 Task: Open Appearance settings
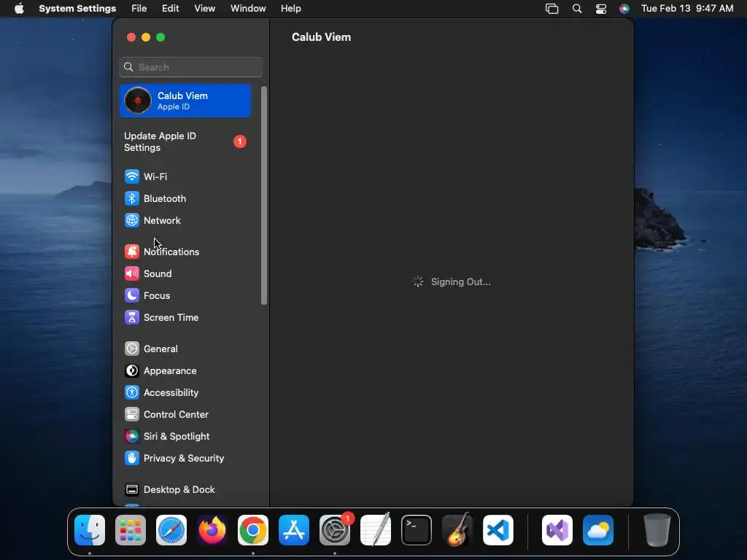tap(186, 371)
